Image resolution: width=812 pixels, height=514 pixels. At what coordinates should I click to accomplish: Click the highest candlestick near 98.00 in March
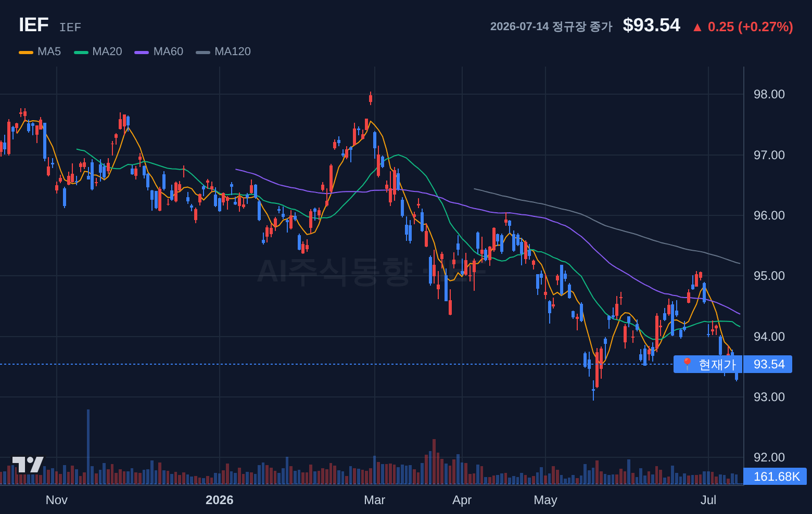(371, 98)
